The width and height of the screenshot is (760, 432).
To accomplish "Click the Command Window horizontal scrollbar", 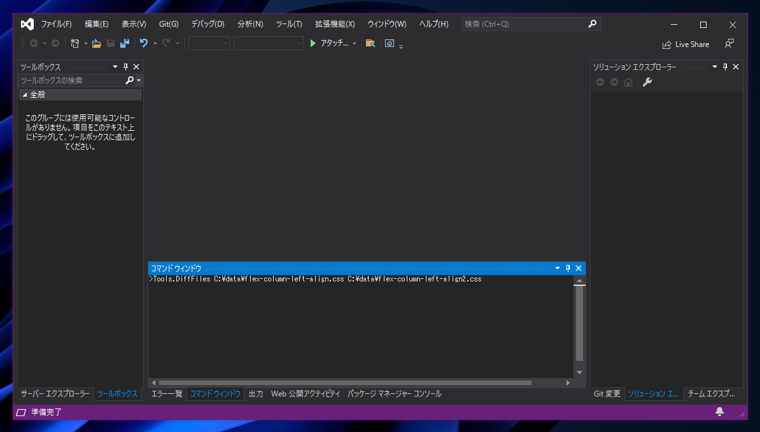I will pyautogui.click(x=345, y=383).
